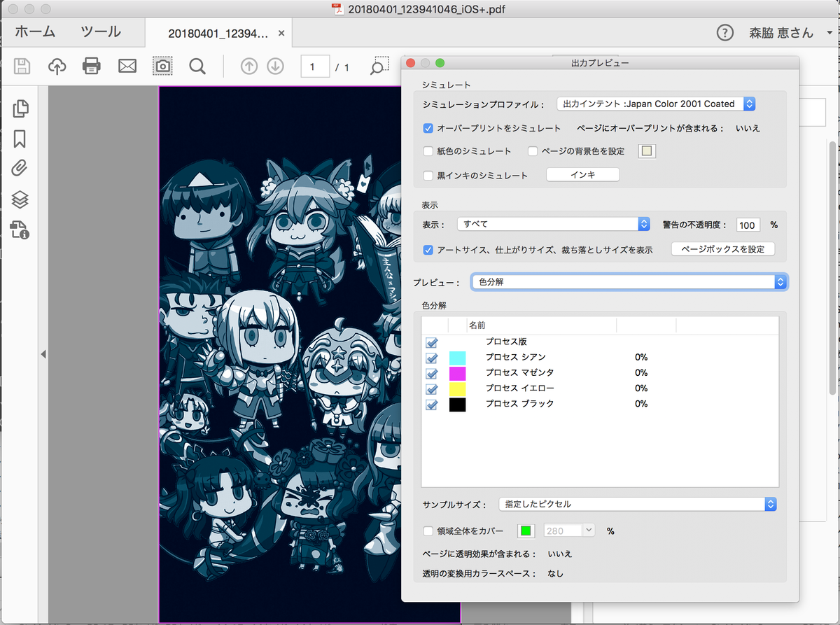Screen dimensions: 840x625
Task: Print the document with printer icon
Action: 92,66
